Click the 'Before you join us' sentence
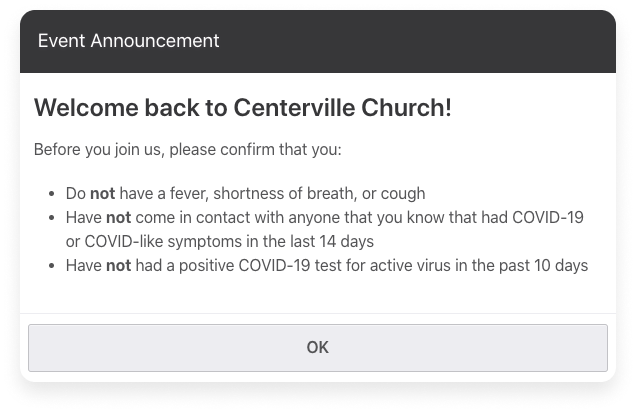The width and height of the screenshot is (636, 412). click(x=187, y=150)
